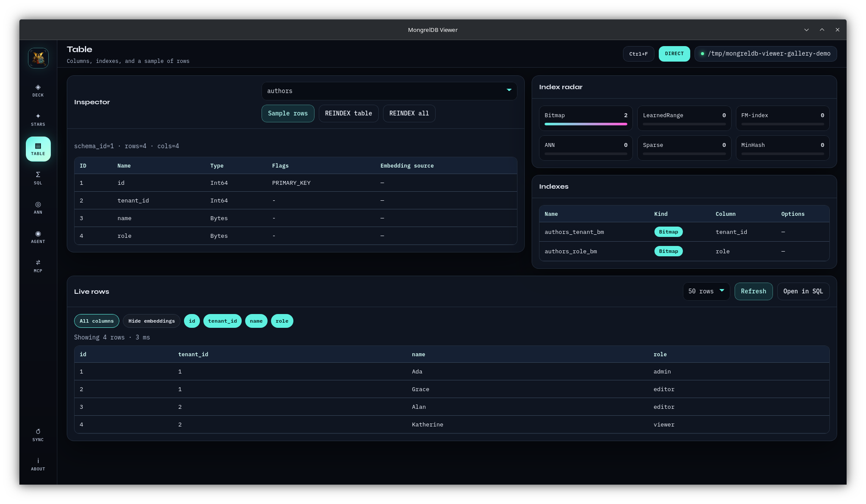
Task: Open the SQL sigma view in the sidebar
Action: (38, 178)
